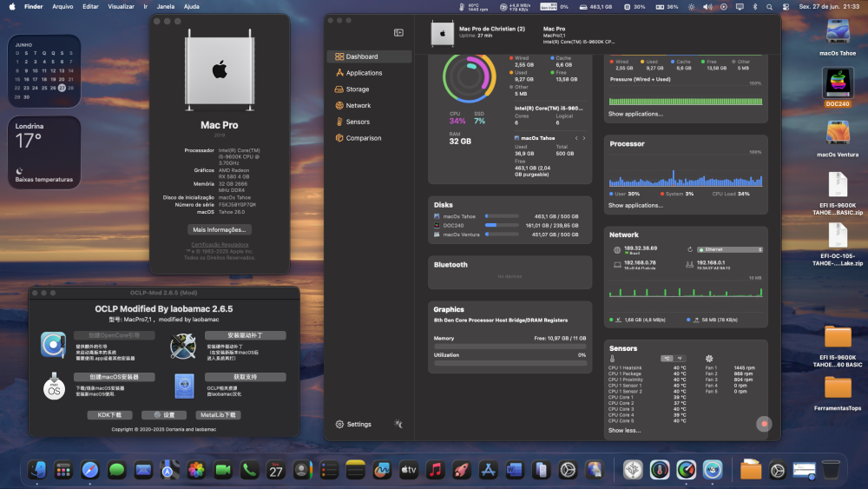Click the macOS installer download icon in OCLP

(54, 386)
